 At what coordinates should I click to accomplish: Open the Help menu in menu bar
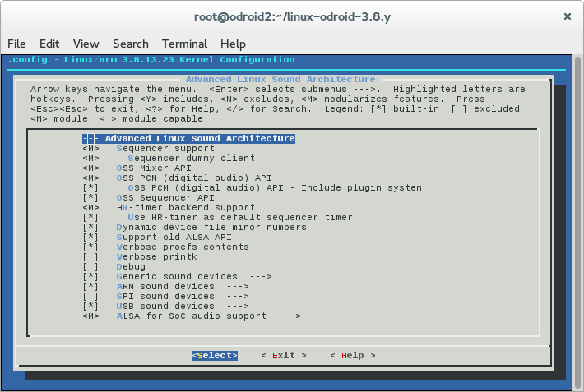point(233,44)
